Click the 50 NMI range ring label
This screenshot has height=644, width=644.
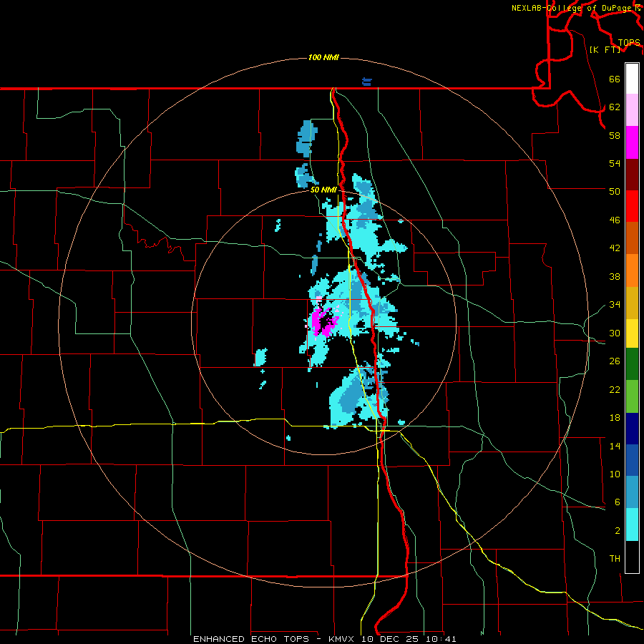coord(323,190)
